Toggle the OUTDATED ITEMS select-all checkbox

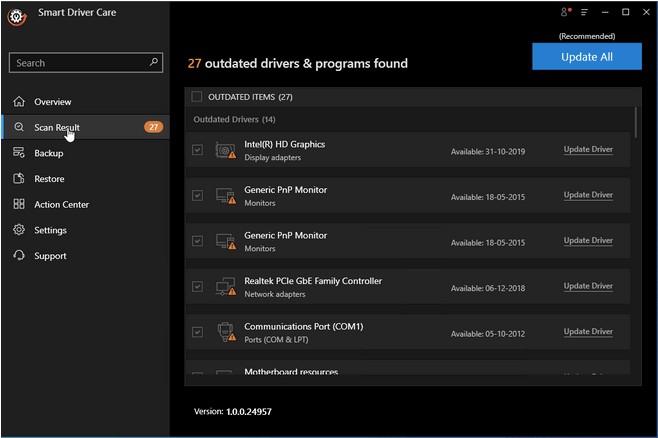click(x=197, y=97)
